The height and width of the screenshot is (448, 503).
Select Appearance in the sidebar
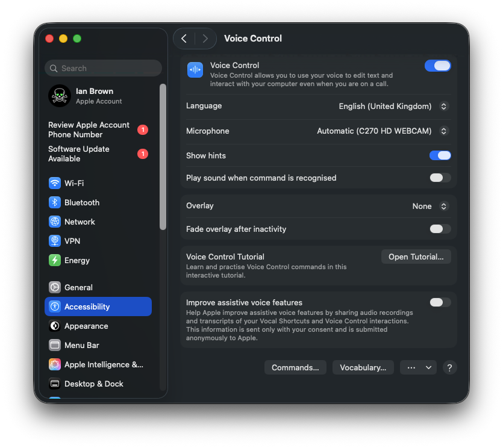pyautogui.click(x=98, y=326)
